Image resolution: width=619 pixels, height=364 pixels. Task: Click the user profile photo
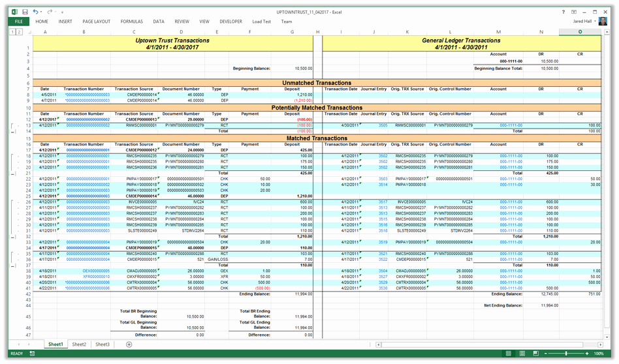point(603,22)
